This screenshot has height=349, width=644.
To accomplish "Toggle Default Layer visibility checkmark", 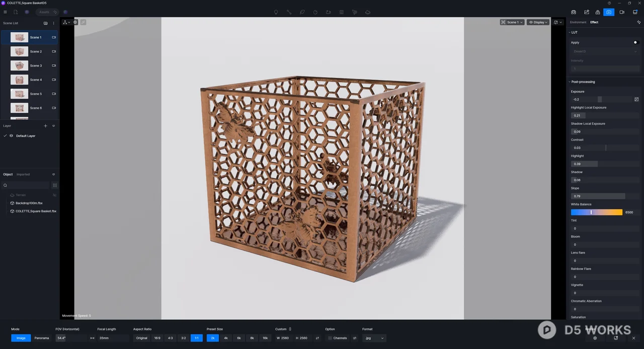I will coord(5,136).
